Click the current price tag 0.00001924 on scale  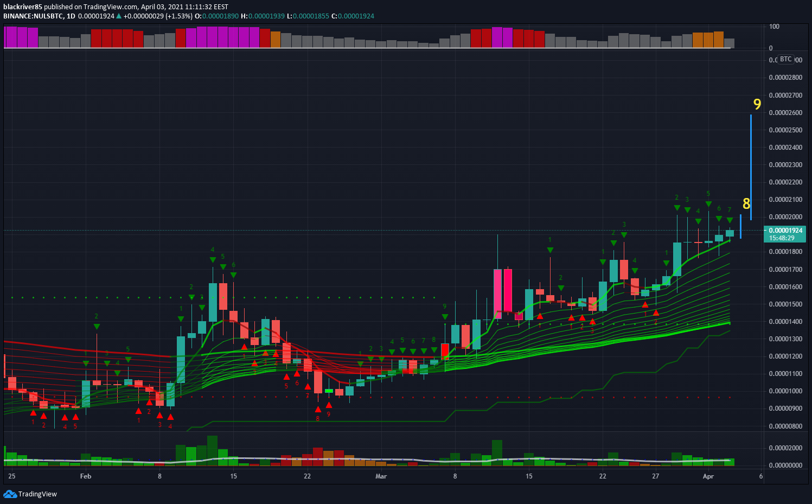785,231
